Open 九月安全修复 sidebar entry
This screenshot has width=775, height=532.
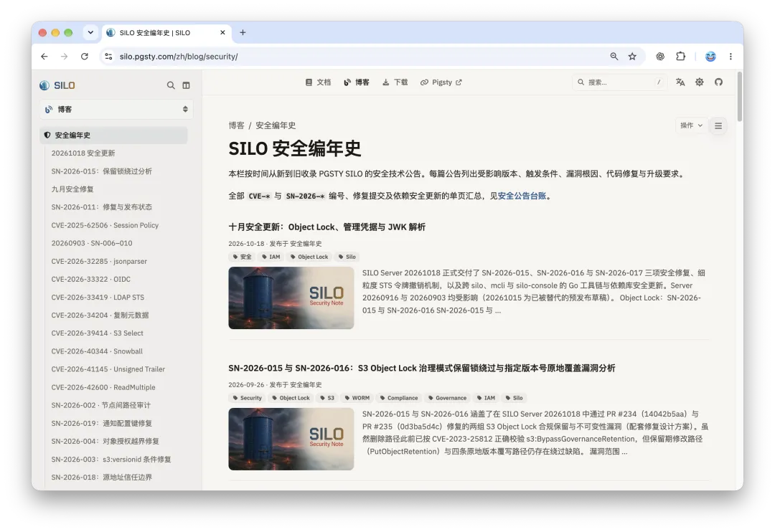click(x=72, y=189)
